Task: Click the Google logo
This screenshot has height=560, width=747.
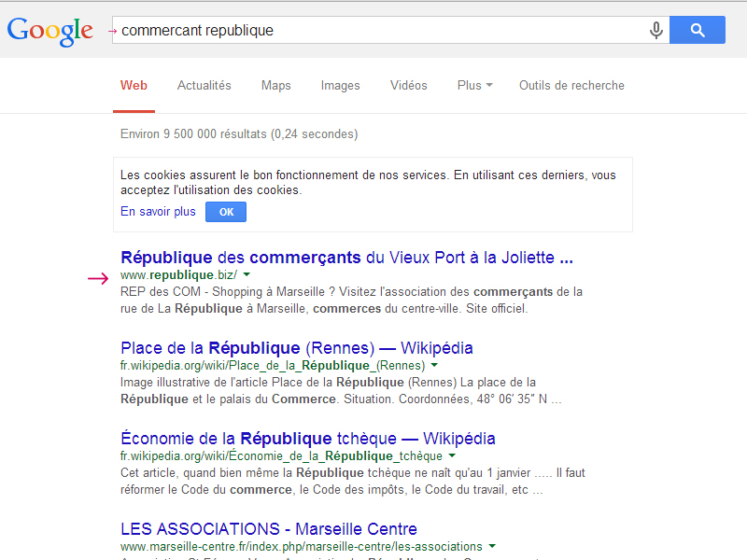Action: point(50,30)
